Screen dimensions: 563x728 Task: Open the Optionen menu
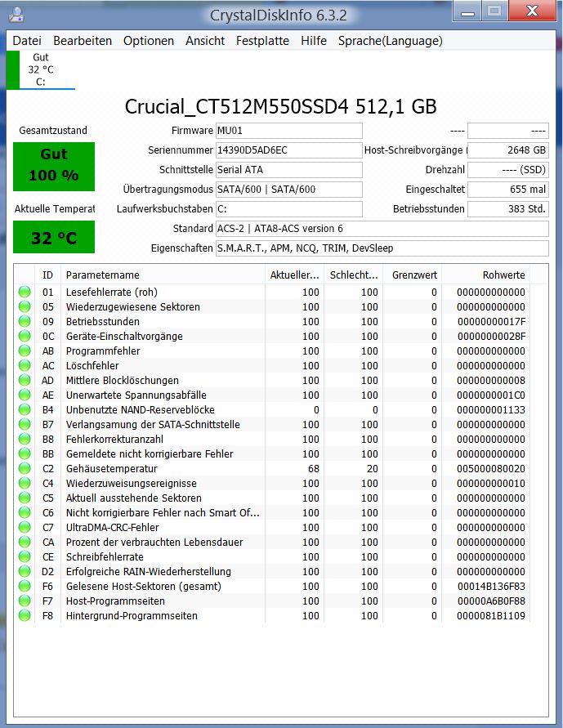149,41
